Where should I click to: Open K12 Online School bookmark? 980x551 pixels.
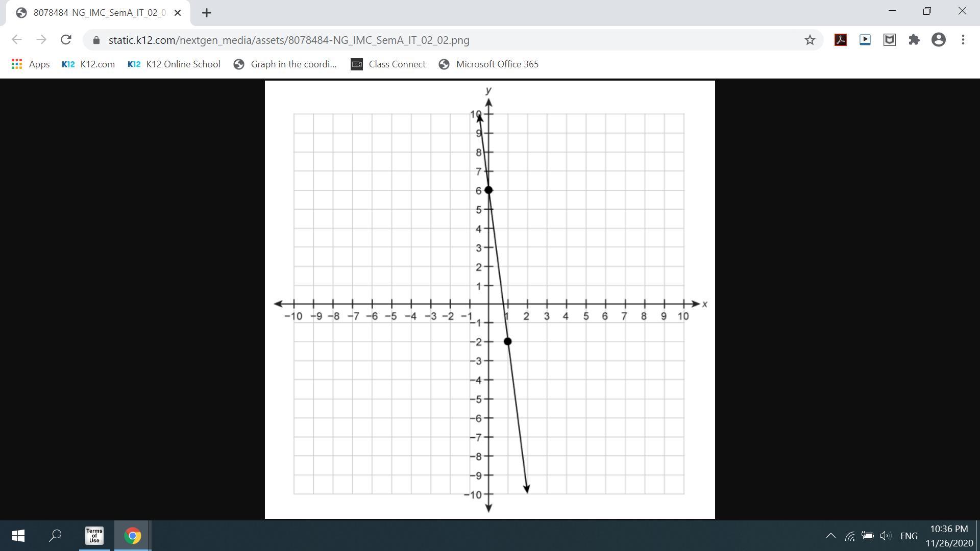174,64
